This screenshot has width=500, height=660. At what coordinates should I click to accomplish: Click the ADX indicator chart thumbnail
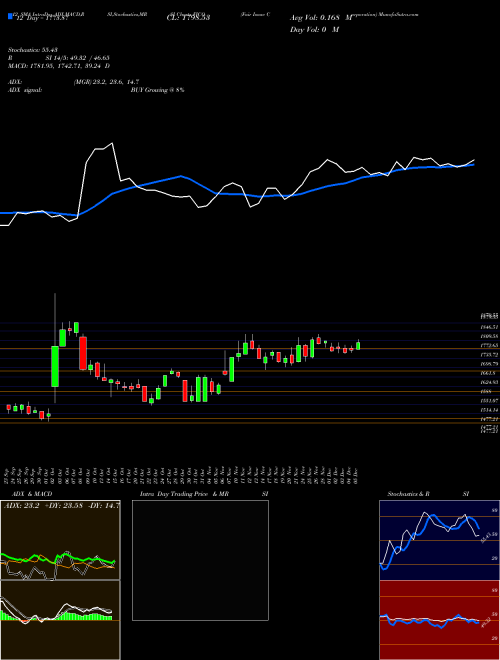pyautogui.click(x=60, y=540)
